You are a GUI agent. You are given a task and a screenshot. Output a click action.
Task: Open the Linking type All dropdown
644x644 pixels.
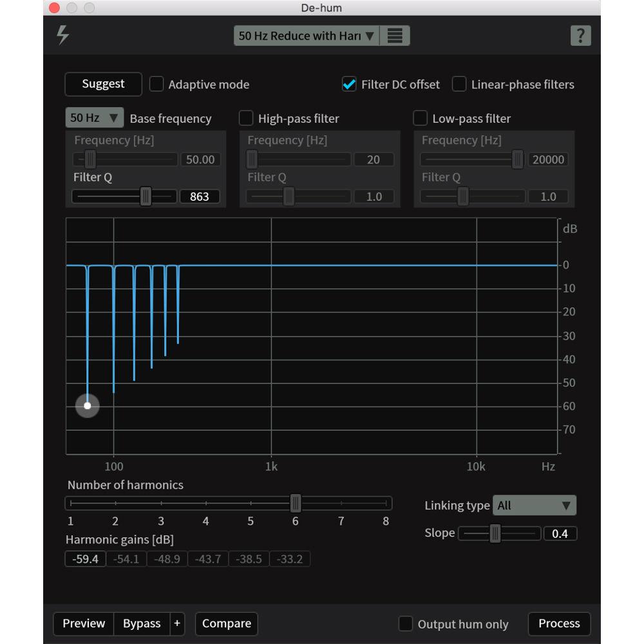(x=534, y=506)
